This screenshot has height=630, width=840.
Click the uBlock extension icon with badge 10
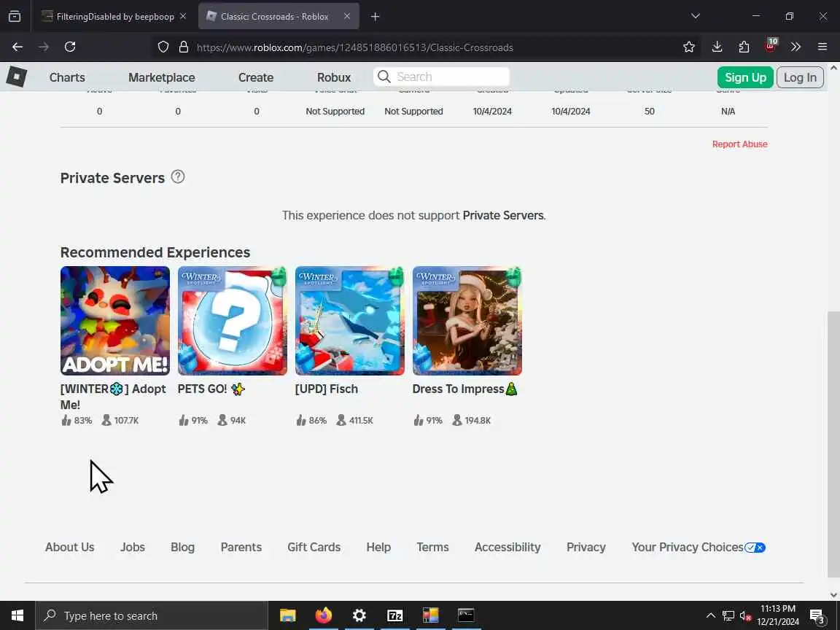pyautogui.click(x=770, y=46)
